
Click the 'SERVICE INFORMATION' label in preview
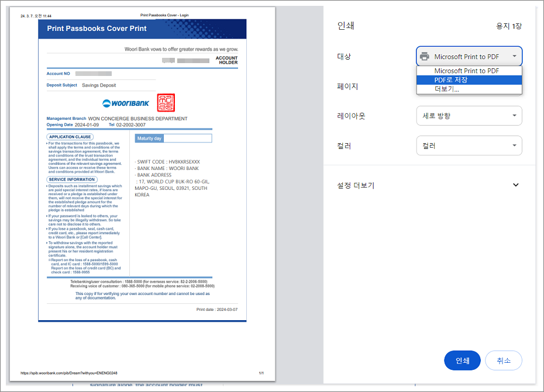click(72, 179)
